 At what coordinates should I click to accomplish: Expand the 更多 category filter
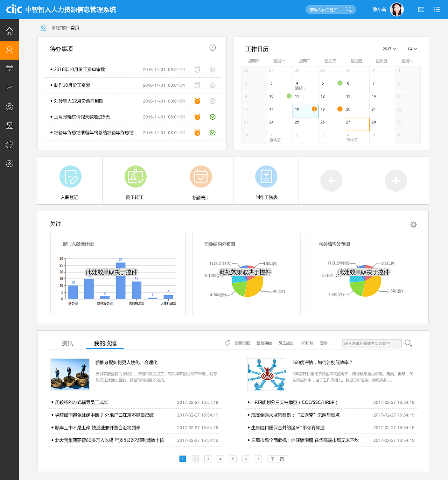tap(325, 343)
